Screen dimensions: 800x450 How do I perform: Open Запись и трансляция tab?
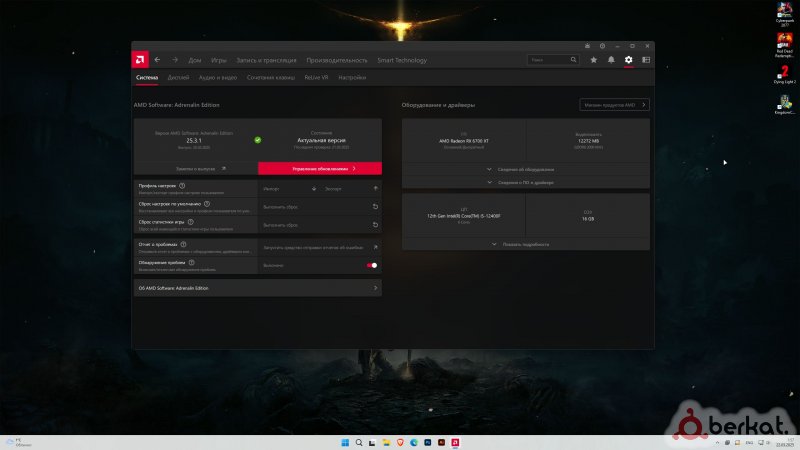pos(266,60)
